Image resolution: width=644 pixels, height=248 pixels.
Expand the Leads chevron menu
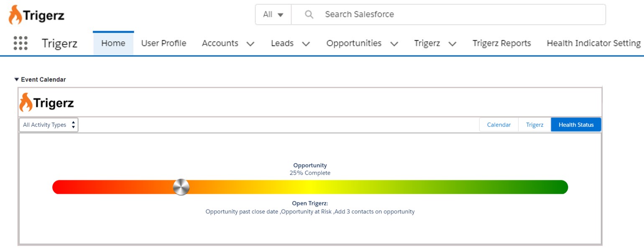coord(306,43)
